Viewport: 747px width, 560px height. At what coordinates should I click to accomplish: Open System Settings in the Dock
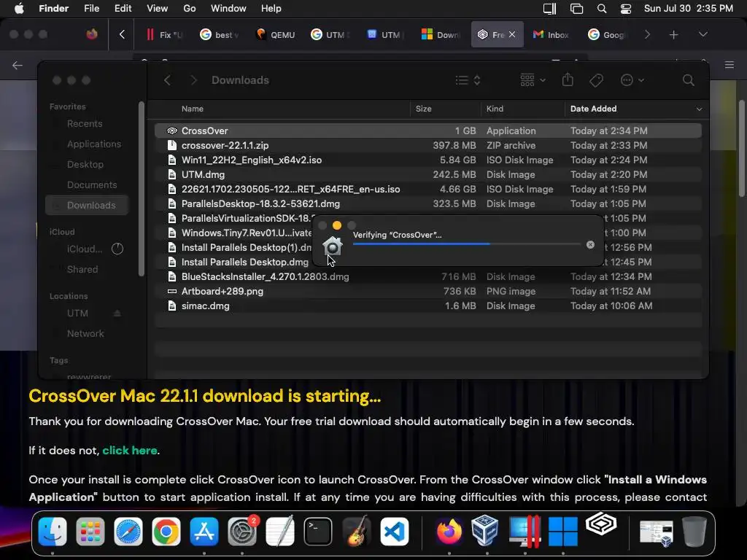point(242,532)
